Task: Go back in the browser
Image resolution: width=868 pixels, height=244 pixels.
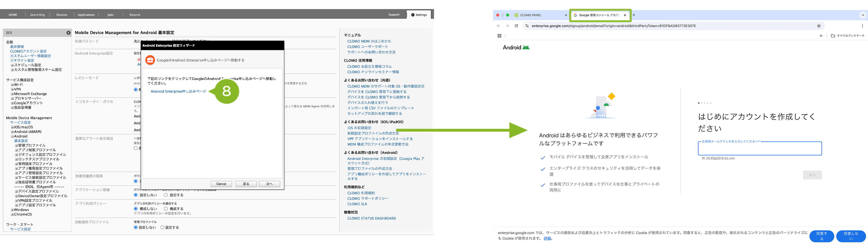Action: coord(498,26)
